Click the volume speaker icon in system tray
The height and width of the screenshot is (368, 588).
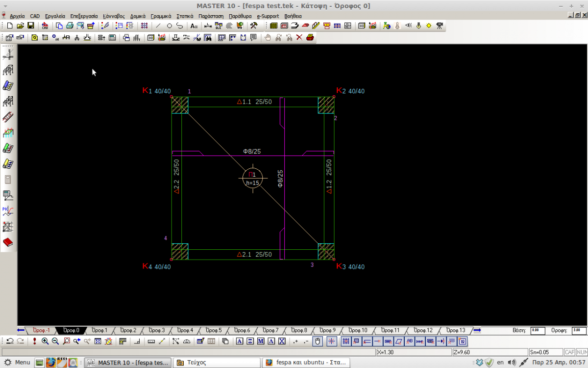[x=512, y=363]
